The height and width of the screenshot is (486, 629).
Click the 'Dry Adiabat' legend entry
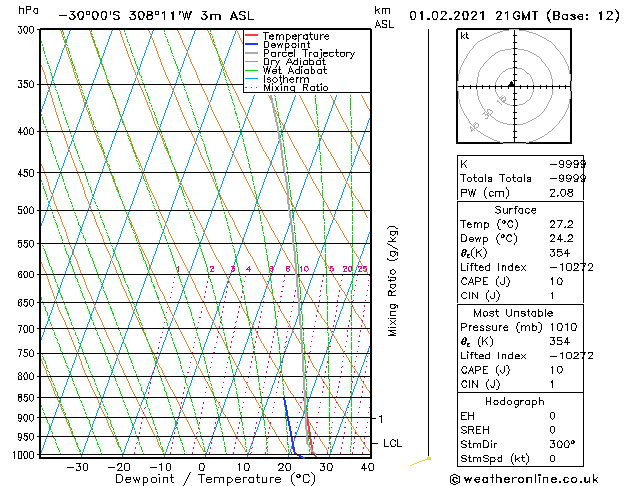click(x=294, y=62)
